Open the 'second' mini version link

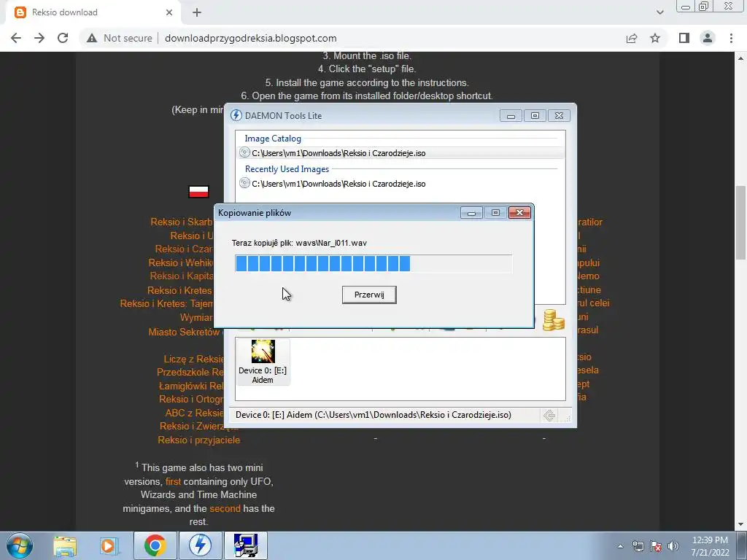click(225, 508)
